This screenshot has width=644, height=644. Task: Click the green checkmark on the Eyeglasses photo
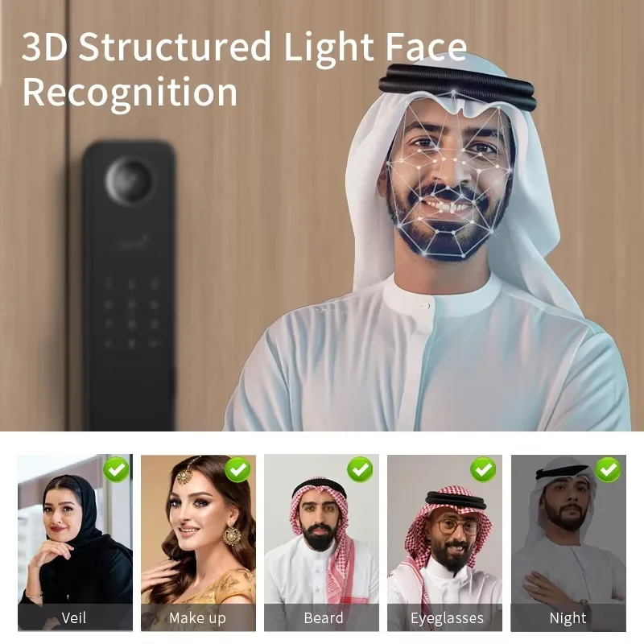(483, 469)
